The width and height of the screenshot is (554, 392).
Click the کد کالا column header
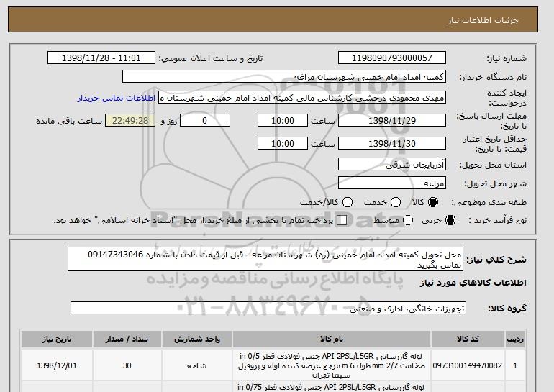[468, 339]
